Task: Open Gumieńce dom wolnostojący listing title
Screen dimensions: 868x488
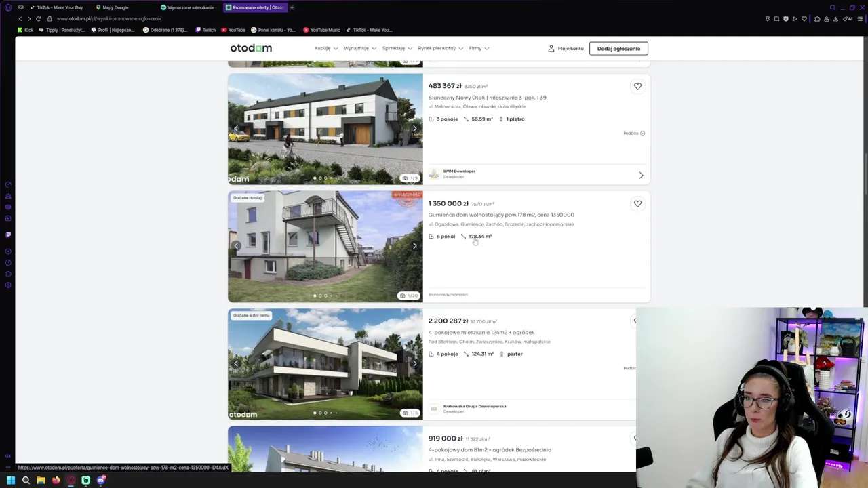Action: click(501, 215)
